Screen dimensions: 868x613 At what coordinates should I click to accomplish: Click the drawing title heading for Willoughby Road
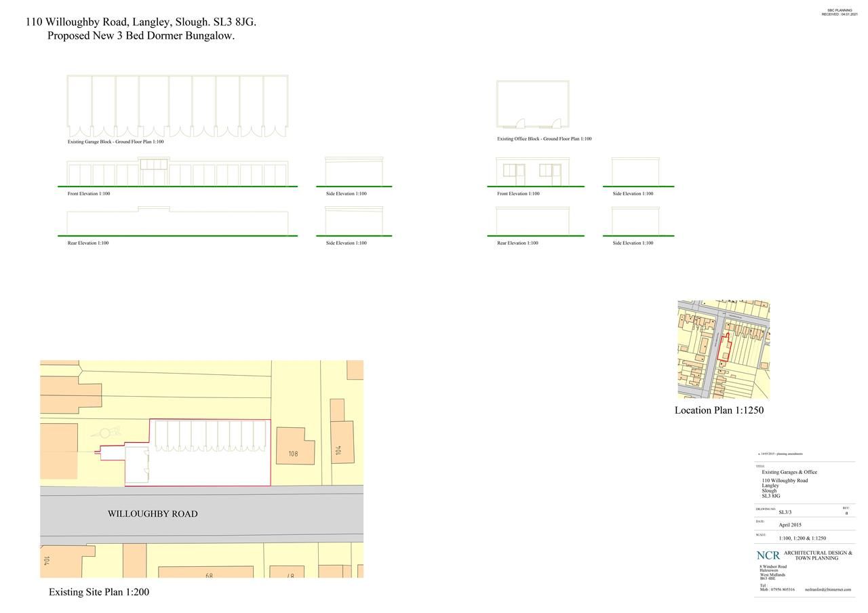coord(139,22)
